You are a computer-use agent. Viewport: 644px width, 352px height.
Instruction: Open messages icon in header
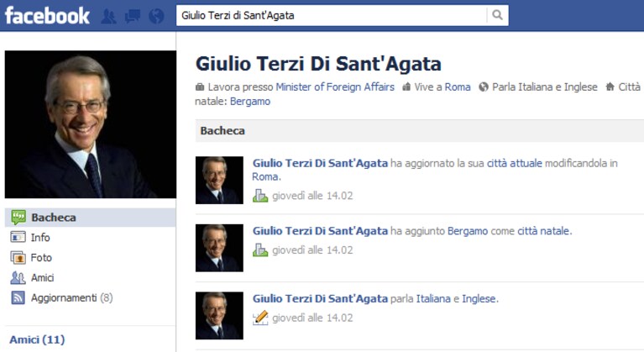click(x=133, y=16)
